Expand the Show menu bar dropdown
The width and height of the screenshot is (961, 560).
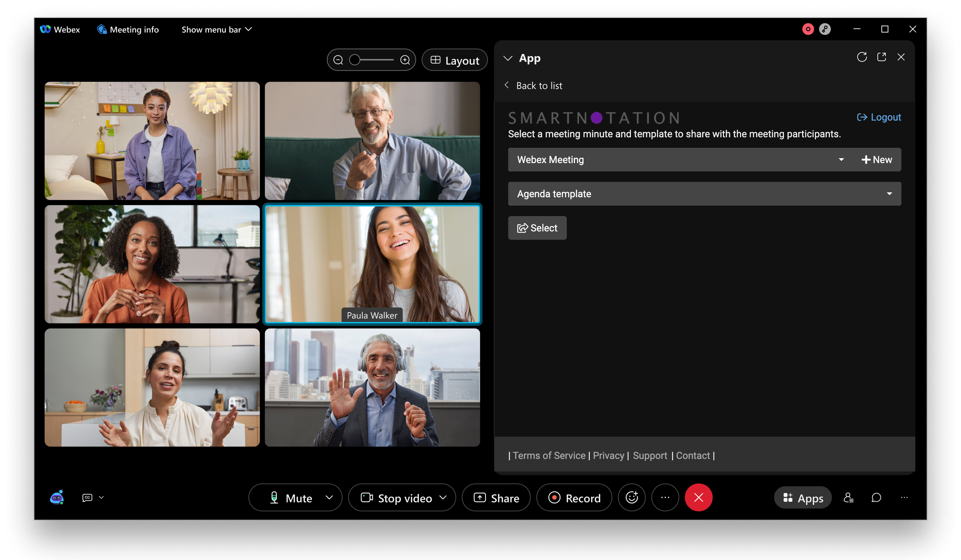pos(216,30)
